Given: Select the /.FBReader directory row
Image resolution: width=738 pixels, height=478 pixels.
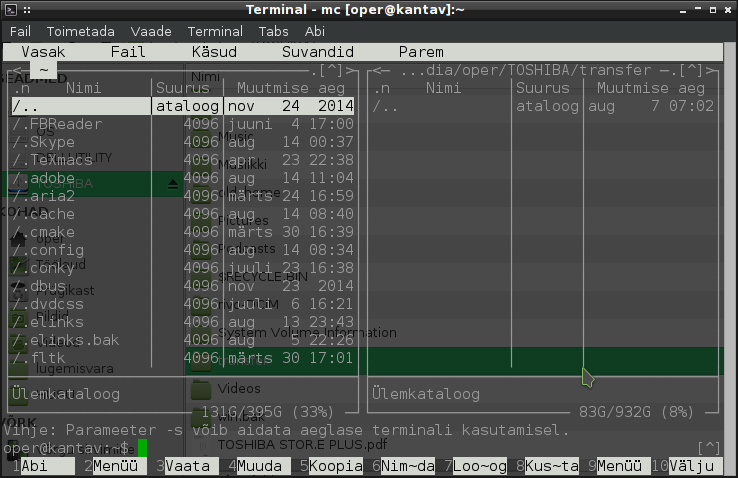Looking at the screenshot, I should (x=183, y=124).
